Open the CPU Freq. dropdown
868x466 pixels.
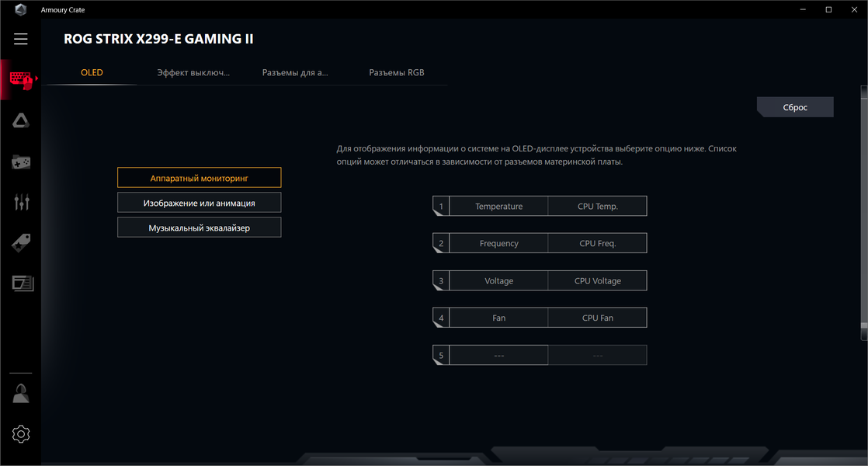(x=597, y=243)
